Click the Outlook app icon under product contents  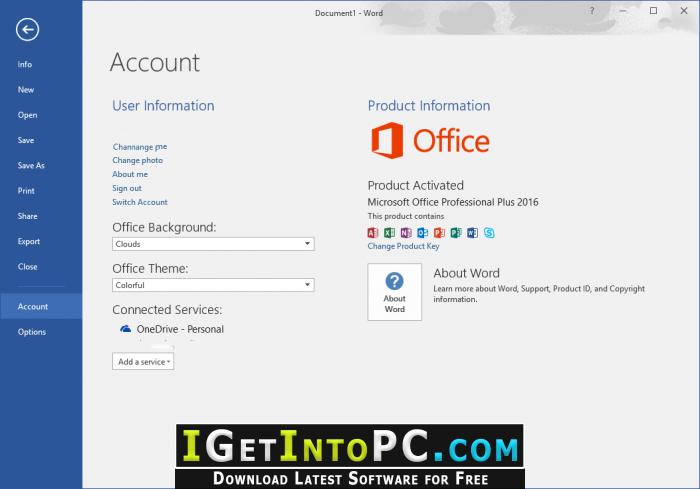[x=422, y=233]
